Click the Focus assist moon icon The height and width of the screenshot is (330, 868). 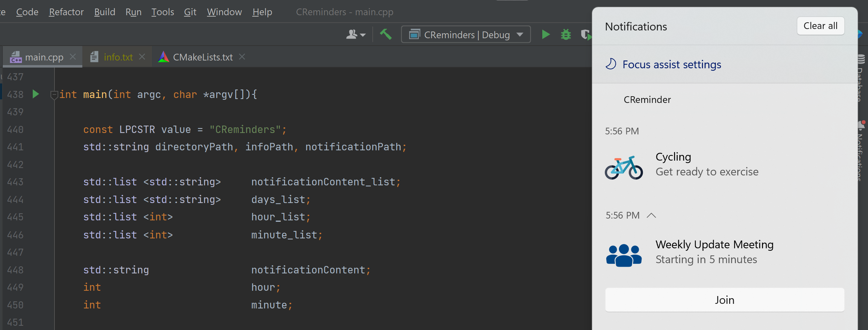tap(611, 64)
